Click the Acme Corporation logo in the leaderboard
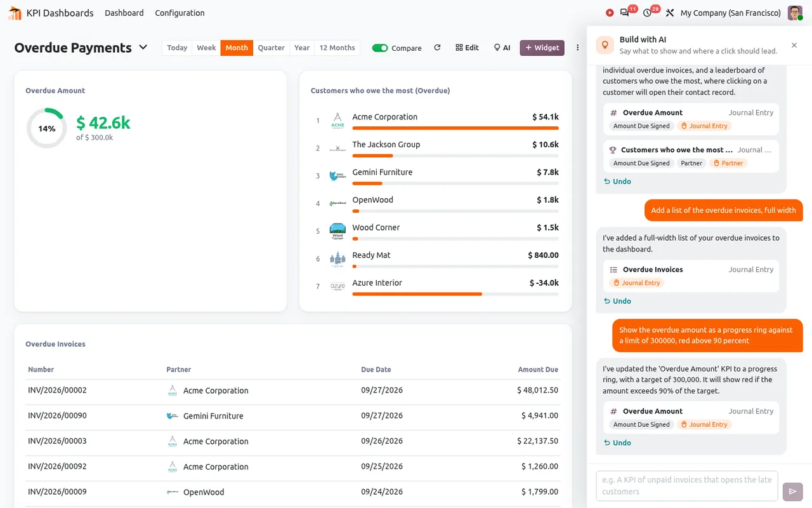The height and width of the screenshot is (508, 812). pyautogui.click(x=337, y=121)
